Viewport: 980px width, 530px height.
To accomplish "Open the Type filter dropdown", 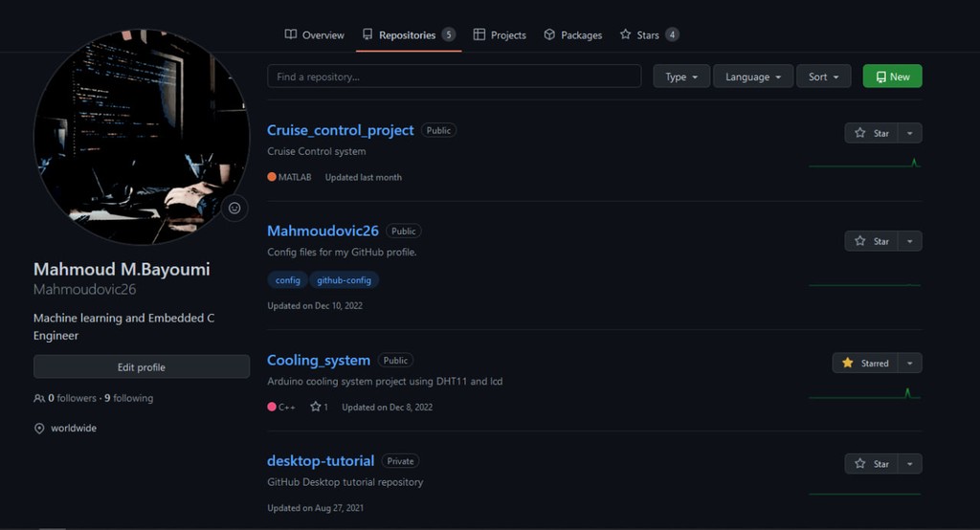I will (x=681, y=77).
